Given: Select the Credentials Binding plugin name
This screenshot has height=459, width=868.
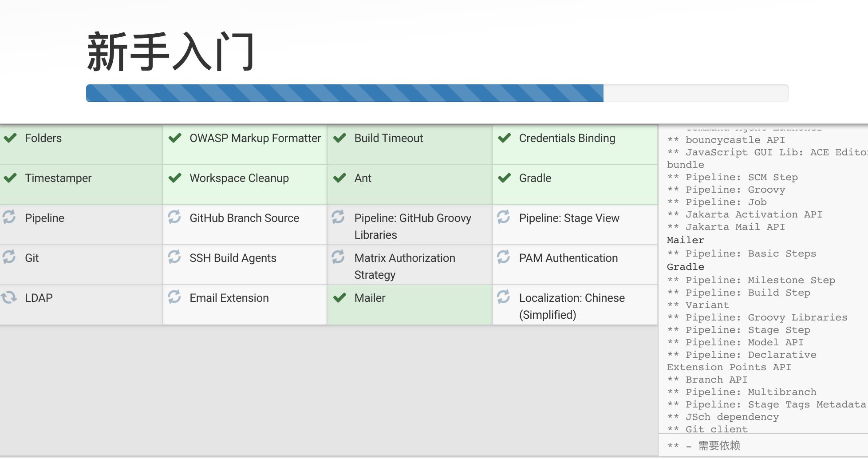Looking at the screenshot, I should [567, 138].
